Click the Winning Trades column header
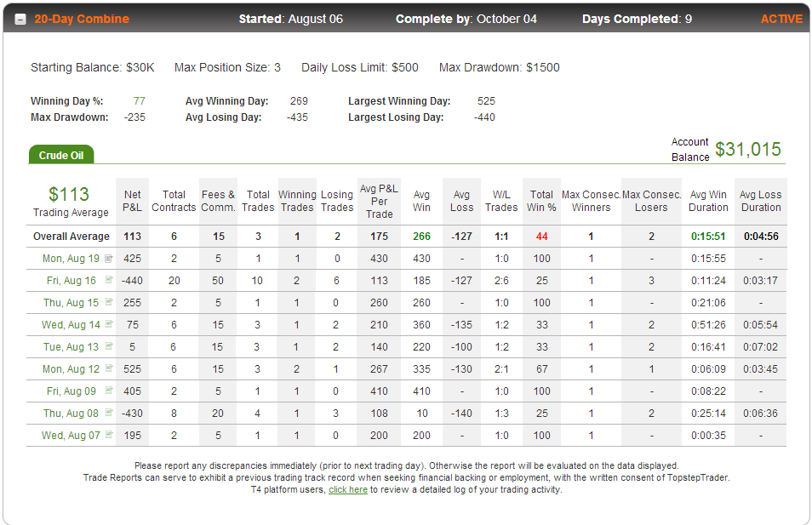Image resolution: width=812 pixels, height=525 pixels. click(x=297, y=201)
